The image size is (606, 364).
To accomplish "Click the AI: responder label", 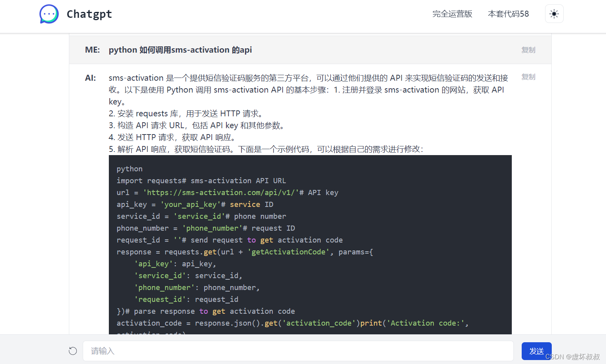I will point(90,78).
